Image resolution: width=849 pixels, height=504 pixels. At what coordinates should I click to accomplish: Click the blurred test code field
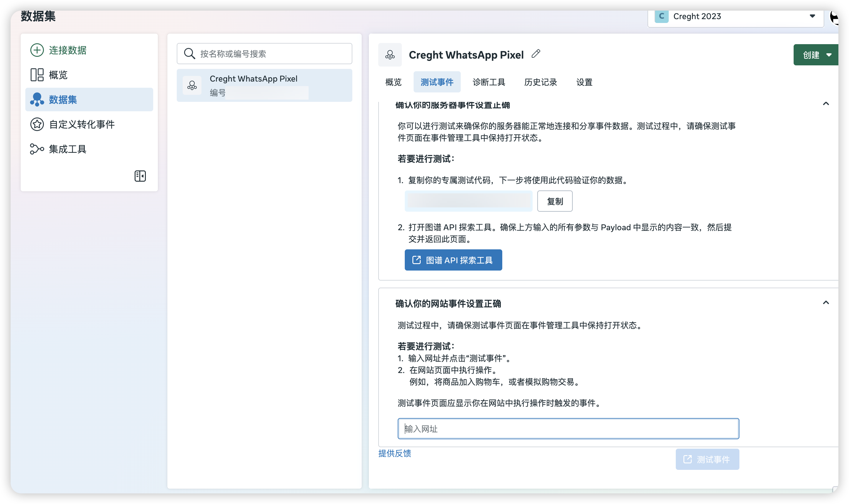(468, 201)
